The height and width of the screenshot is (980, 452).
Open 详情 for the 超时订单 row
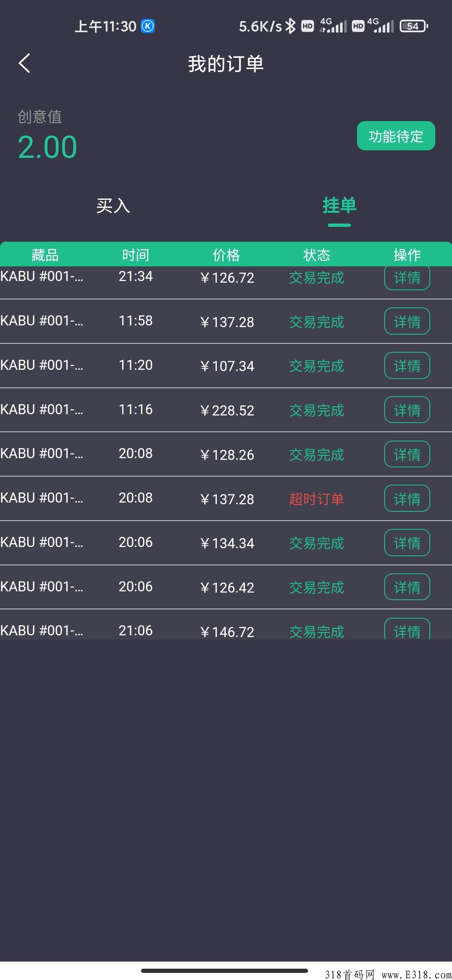pos(407,498)
